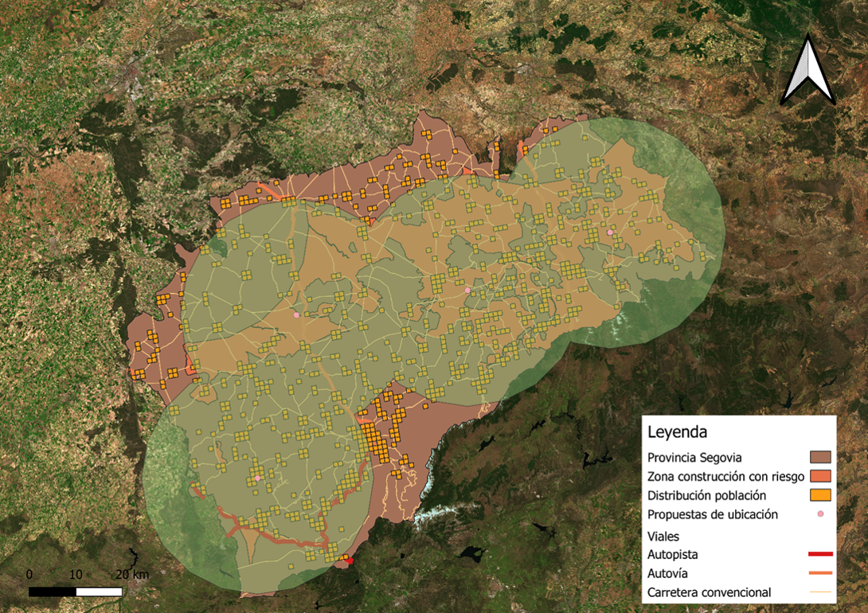
Task: Click the Leyenda title text
Action: [677, 433]
